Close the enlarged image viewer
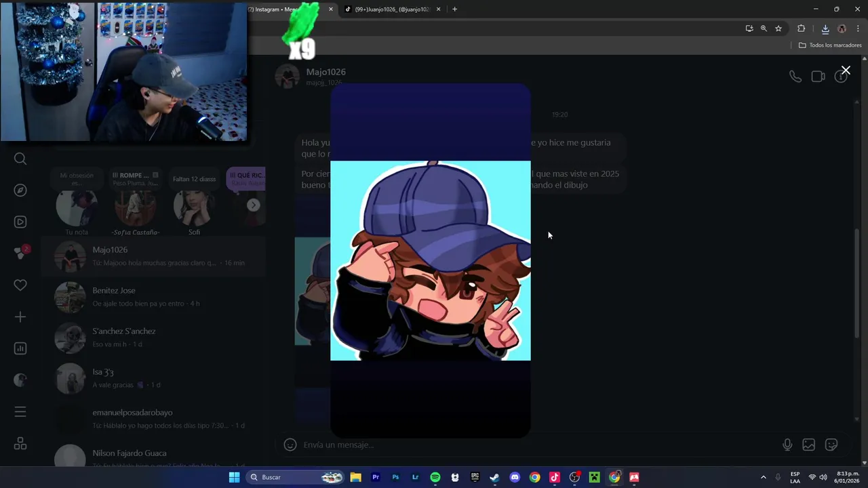868x488 pixels. pos(846,70)
